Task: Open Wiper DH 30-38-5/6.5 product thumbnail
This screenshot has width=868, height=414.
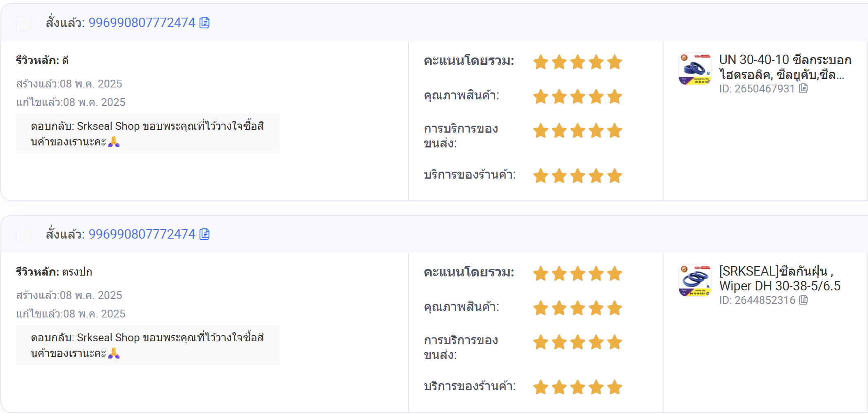Action: point(695,280)
